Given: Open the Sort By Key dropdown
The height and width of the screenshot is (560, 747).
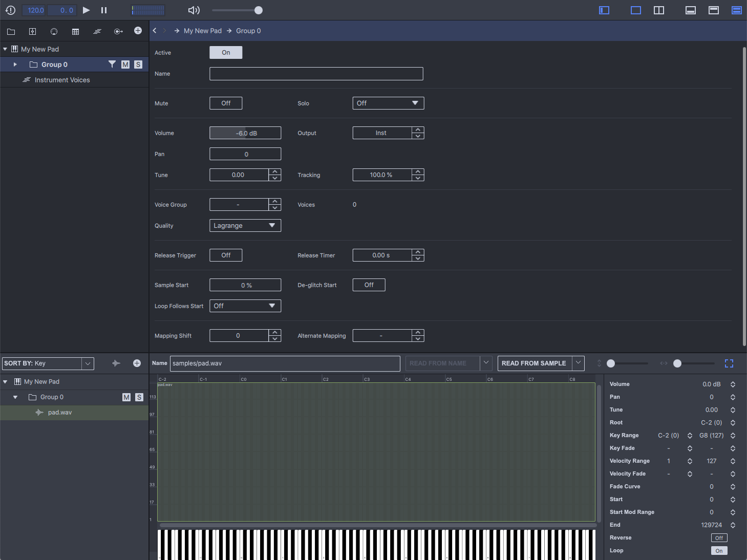Looking at the screenshot, I should pyautogui.click(x=48, y=363).
